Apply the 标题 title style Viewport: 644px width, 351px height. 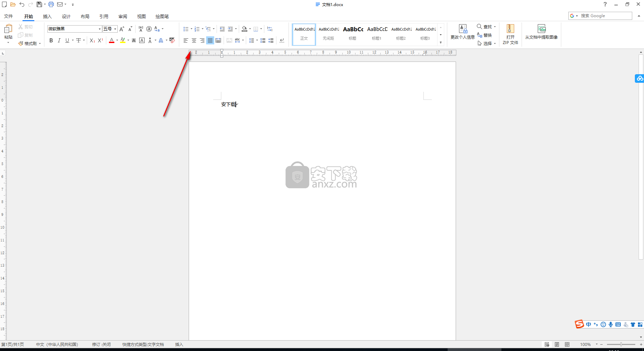pyautogui.click(x=352, y=34)
